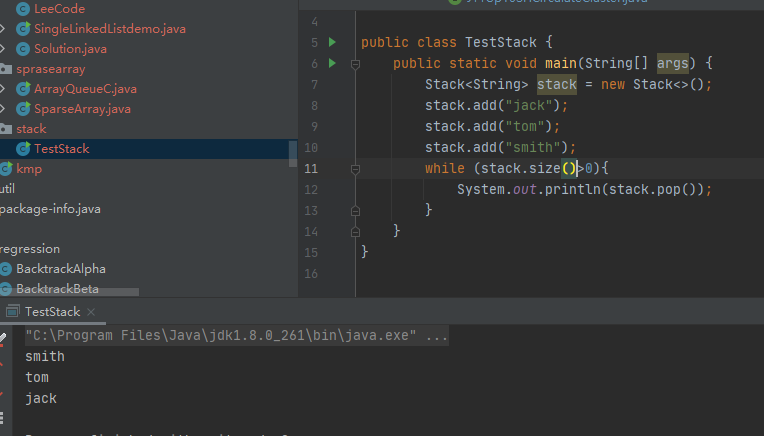The image size is (764, 436).
Task: Collapse main method fold marker on line 6
Action: coord(355,64)
